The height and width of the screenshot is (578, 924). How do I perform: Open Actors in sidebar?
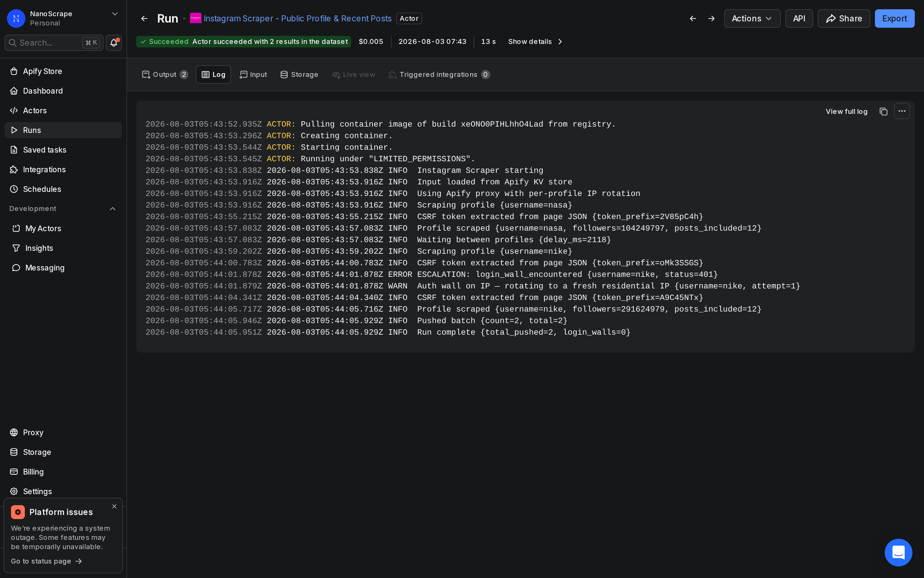pyautogui.click(x=64, y=110)
